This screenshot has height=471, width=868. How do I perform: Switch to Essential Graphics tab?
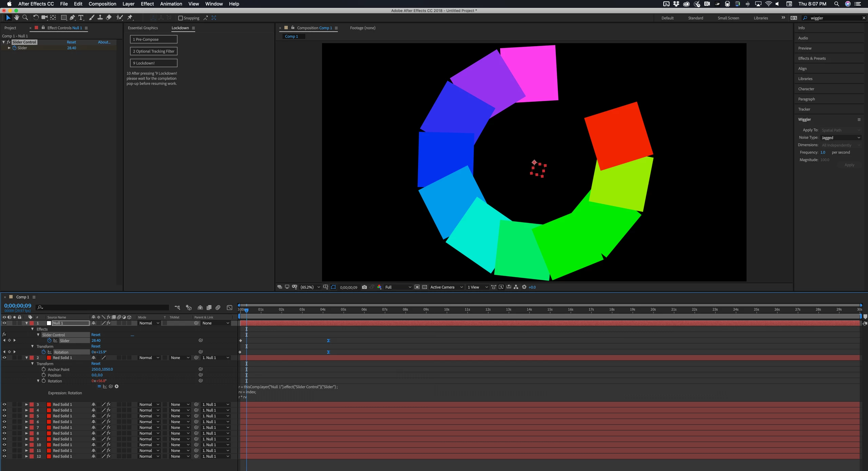pyautogui.click(x=143, y=28)
